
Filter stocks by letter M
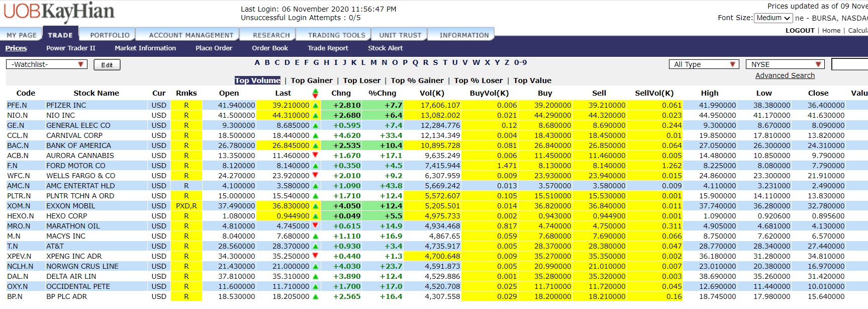373,63
